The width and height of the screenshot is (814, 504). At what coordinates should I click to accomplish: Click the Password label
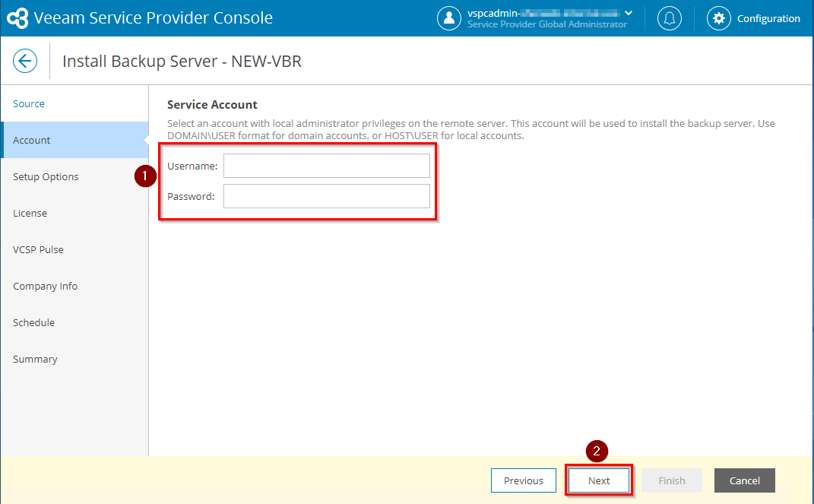point(191,197)
